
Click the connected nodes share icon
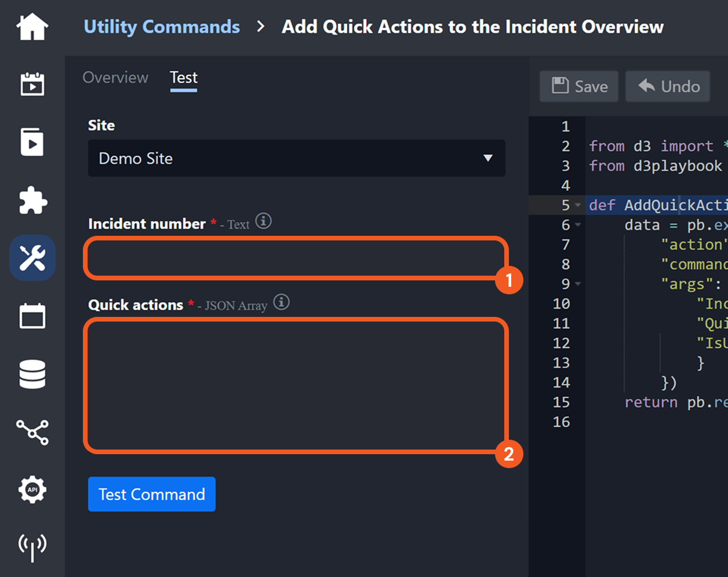[x=32, y=432]
